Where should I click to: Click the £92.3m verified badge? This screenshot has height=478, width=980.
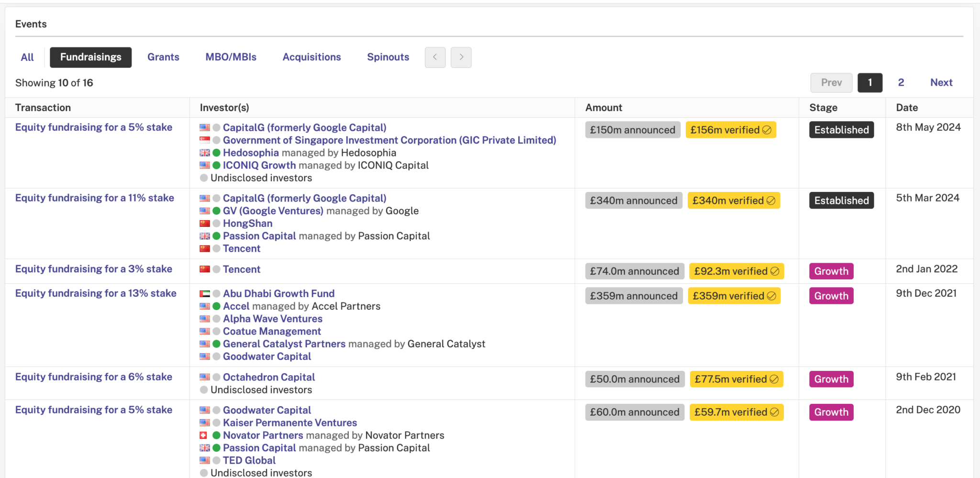736,271
